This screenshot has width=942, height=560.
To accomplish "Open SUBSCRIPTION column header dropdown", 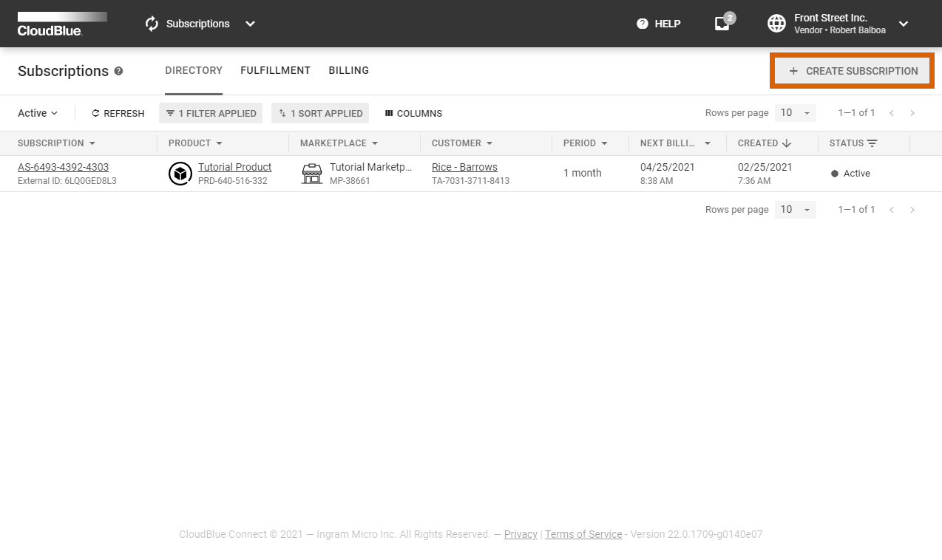I will pyautogui.click(x=92, y=143).
